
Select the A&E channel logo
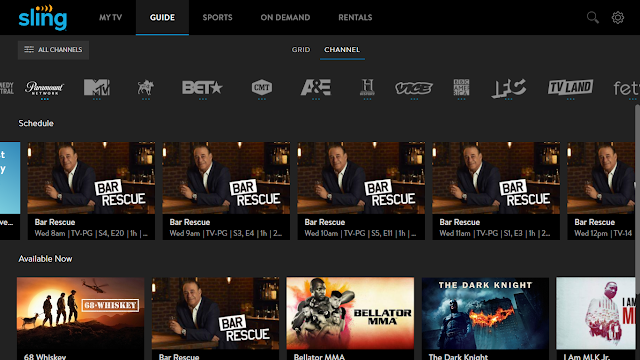click(316, 87)
